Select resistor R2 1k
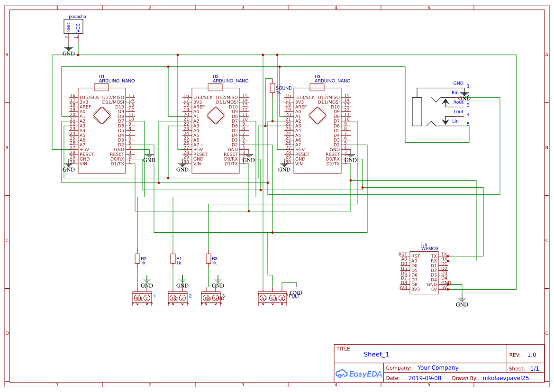This screenshot has width=554, height=392. click(x=137, y=259)
